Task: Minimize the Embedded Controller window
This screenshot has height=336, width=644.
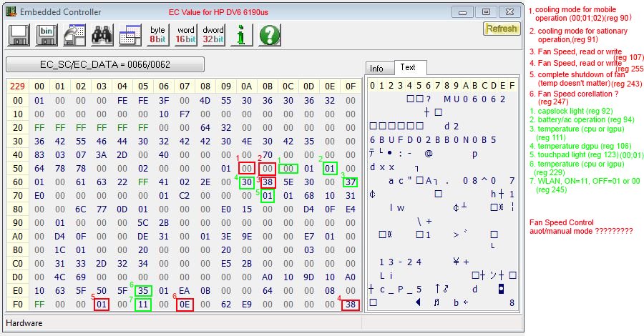Action: click(462, 12)
